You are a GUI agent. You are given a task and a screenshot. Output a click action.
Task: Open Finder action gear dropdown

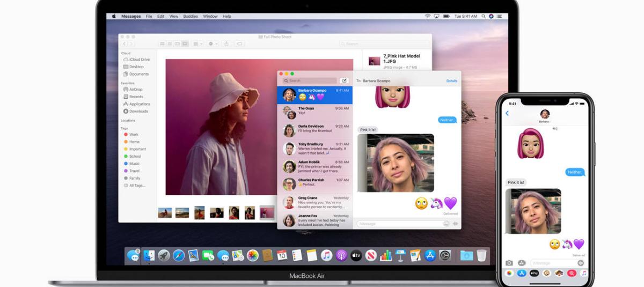tap(213, 44)
